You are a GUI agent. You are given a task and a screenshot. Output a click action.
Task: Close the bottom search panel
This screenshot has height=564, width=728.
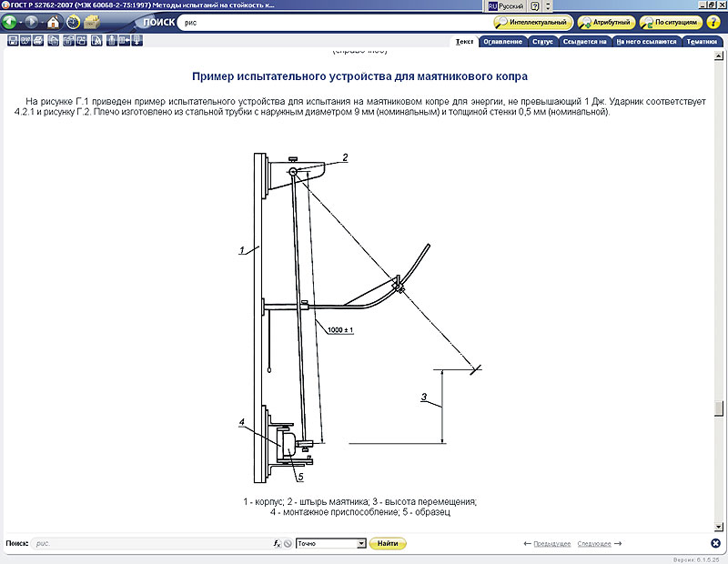click(715, 543)
